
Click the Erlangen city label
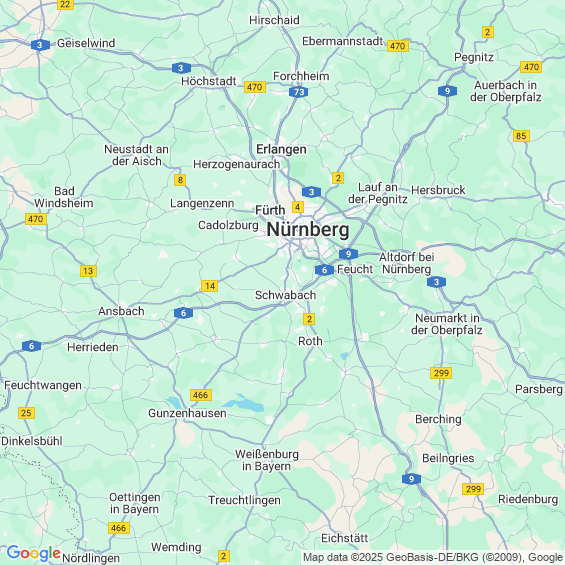coord(281,149)
